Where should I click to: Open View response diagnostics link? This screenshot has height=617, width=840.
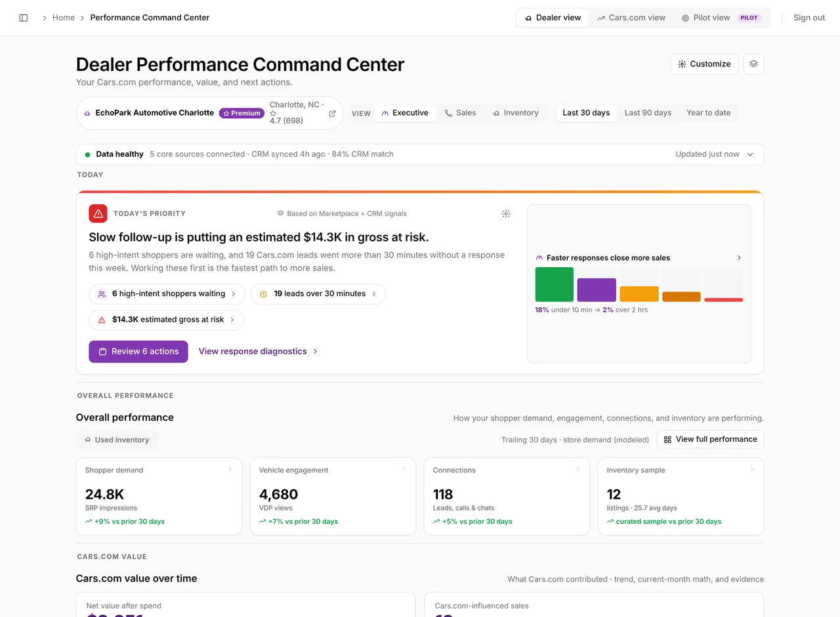259,351
